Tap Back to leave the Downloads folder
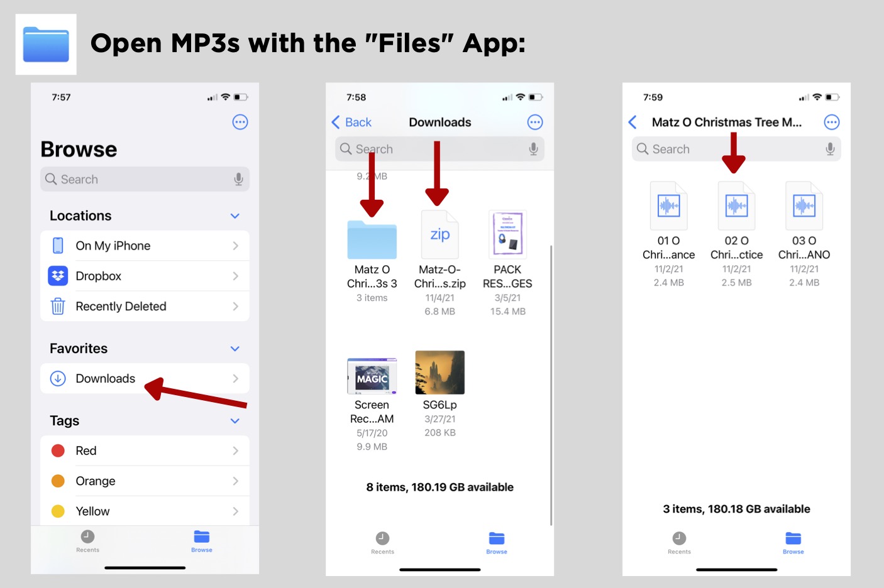Image resolution: width=884 pixels, height=588 pixels. click(x=351, y=122)
